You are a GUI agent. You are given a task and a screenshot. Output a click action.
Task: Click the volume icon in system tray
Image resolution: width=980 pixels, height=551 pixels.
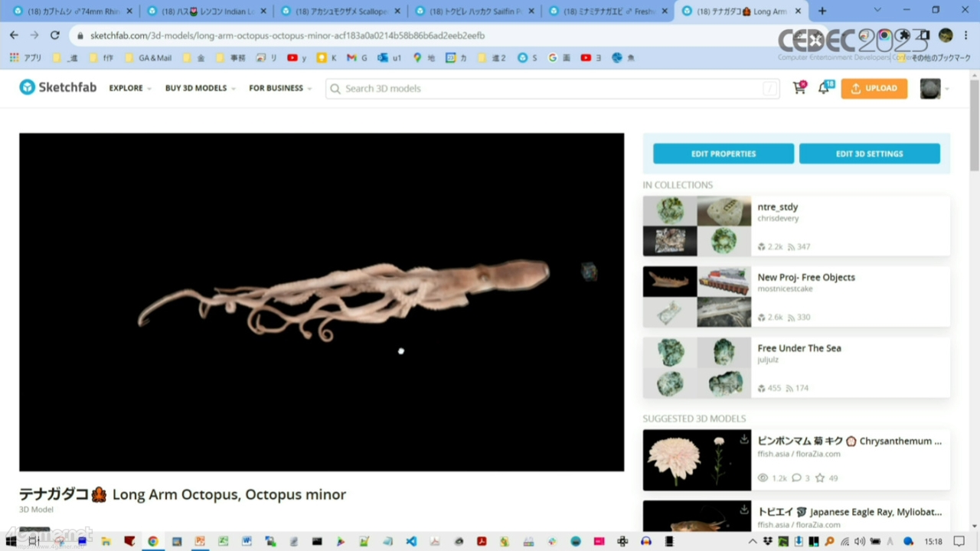click(x=860, y=542)
